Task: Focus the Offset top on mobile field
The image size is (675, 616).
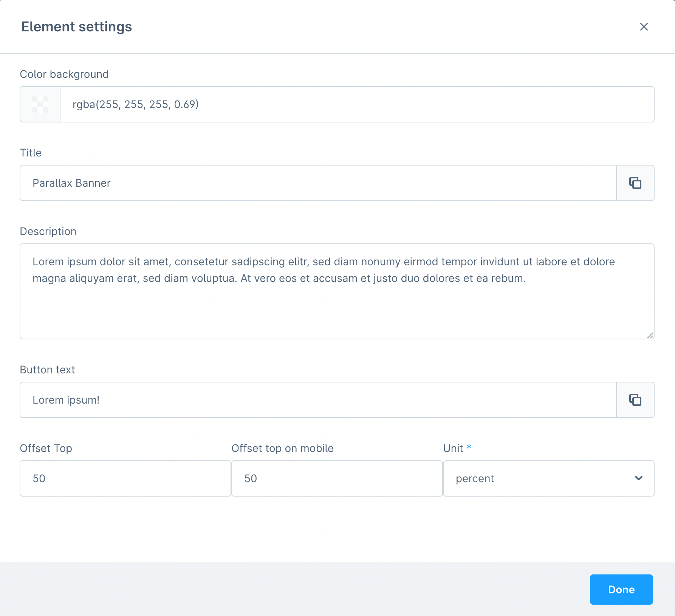Action: (x=337, y=478)
